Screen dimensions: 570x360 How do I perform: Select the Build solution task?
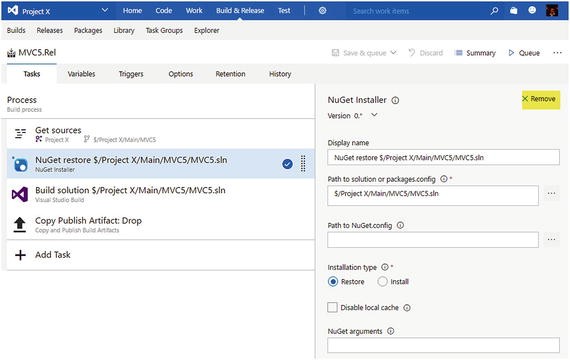(160, 194)
